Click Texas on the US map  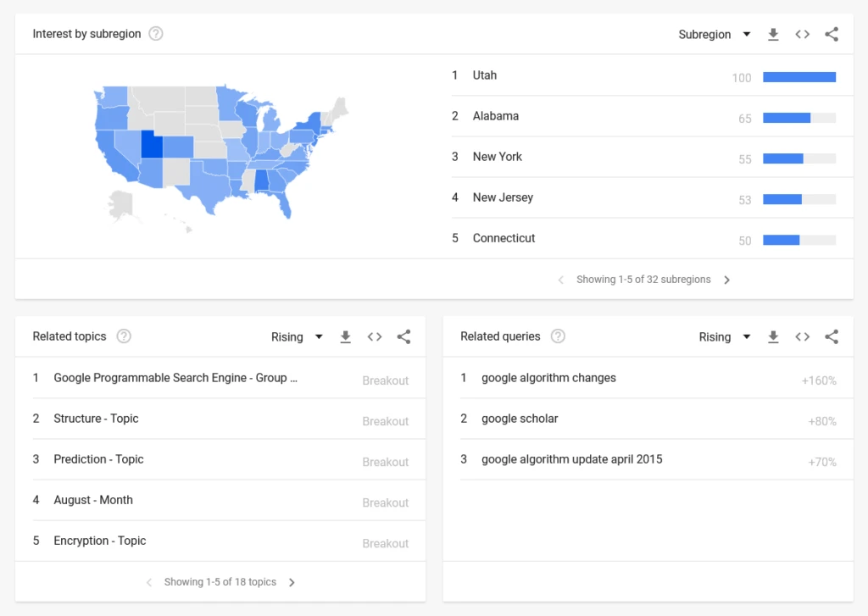207,186
